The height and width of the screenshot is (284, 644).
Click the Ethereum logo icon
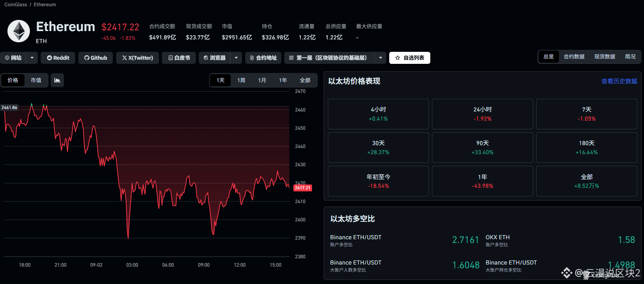click(x=19, y=31)
